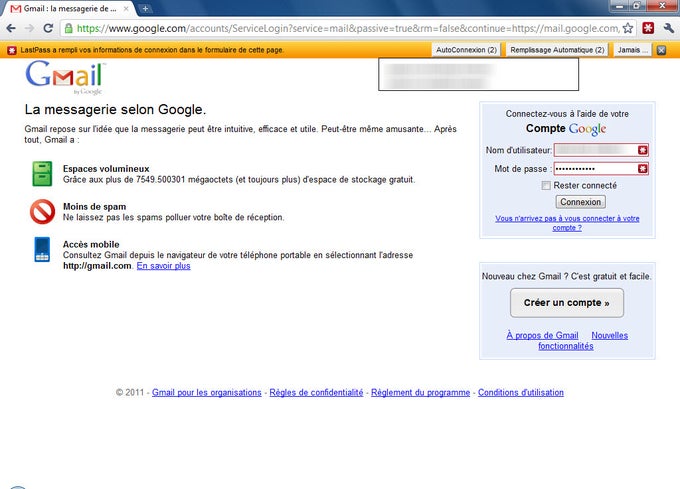Open a new tab with the plus button

tap(145, 8)
